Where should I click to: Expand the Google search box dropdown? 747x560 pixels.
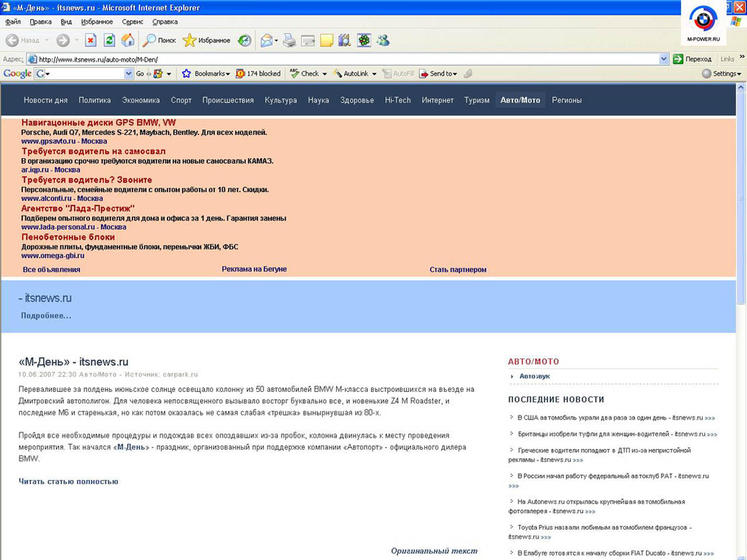coord(128,73)
